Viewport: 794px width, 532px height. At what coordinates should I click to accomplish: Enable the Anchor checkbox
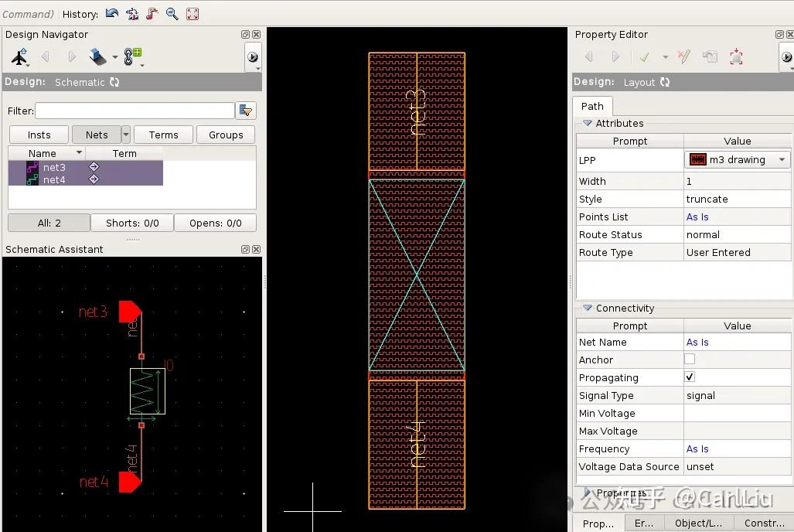click(690, 360)
